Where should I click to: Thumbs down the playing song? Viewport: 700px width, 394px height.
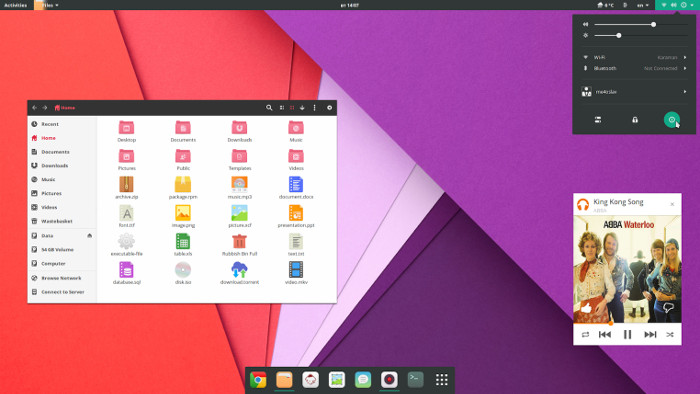click(x=668, y=307)
